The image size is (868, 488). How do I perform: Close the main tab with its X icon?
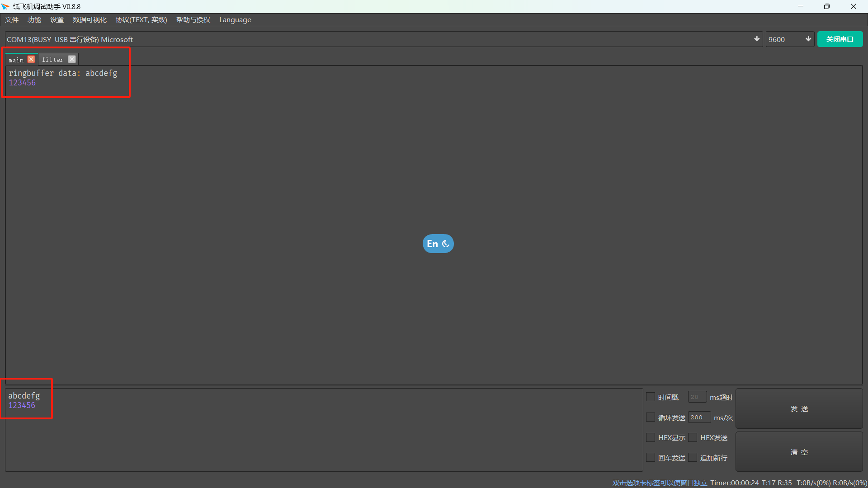[x=31, y=59]
